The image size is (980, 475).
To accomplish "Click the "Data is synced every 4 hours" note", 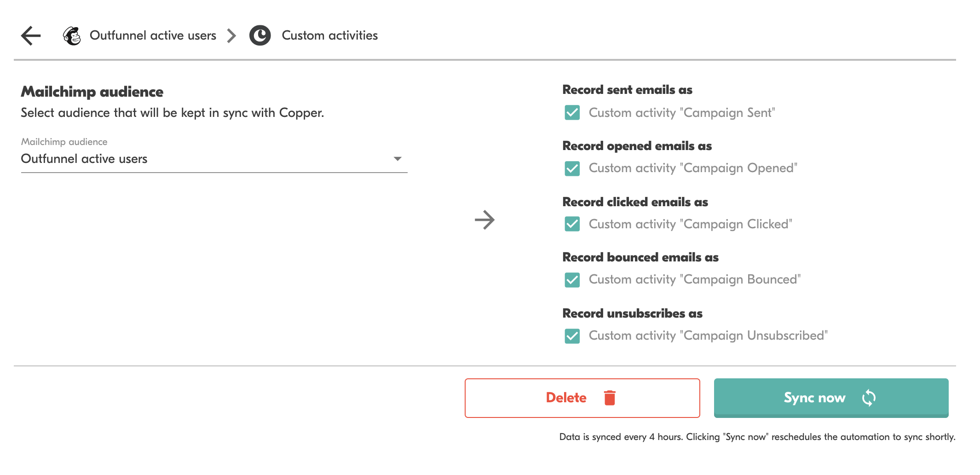I will tap(757, 437).
